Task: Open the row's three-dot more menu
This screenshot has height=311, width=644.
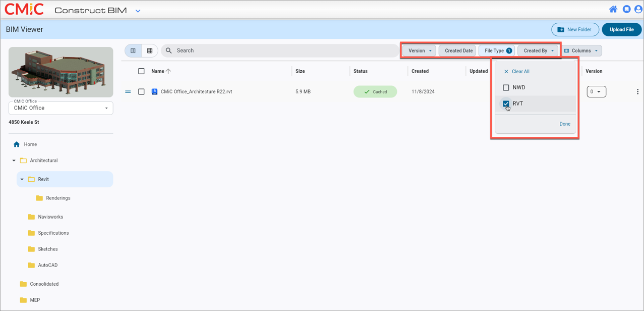Action: click(x=637, y=92)
